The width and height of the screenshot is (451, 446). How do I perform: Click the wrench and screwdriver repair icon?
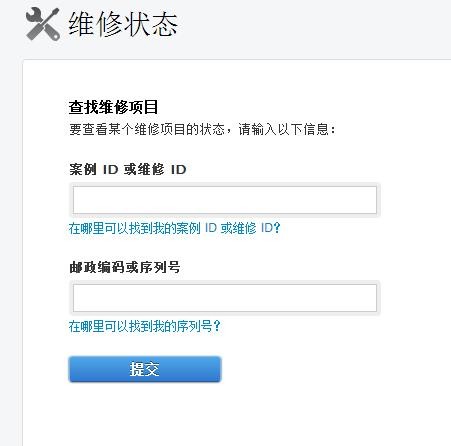43,24
